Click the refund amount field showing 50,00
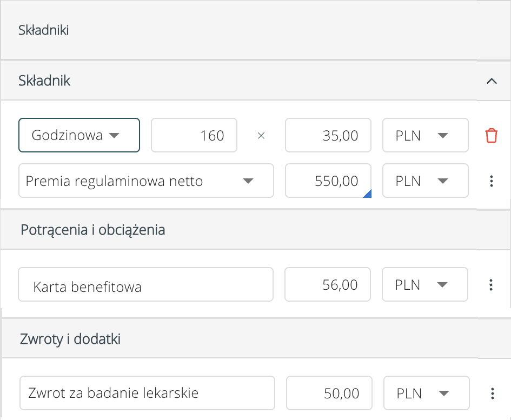Image resolution: width=511 pixels, height=420 pixels. (x=329, y=394)
